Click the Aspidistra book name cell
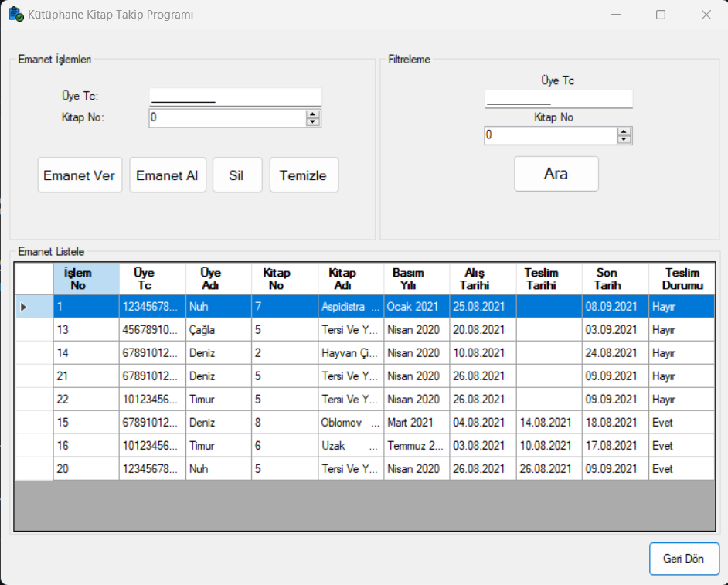Screen dimensions: 728x585 coord(351,307)
